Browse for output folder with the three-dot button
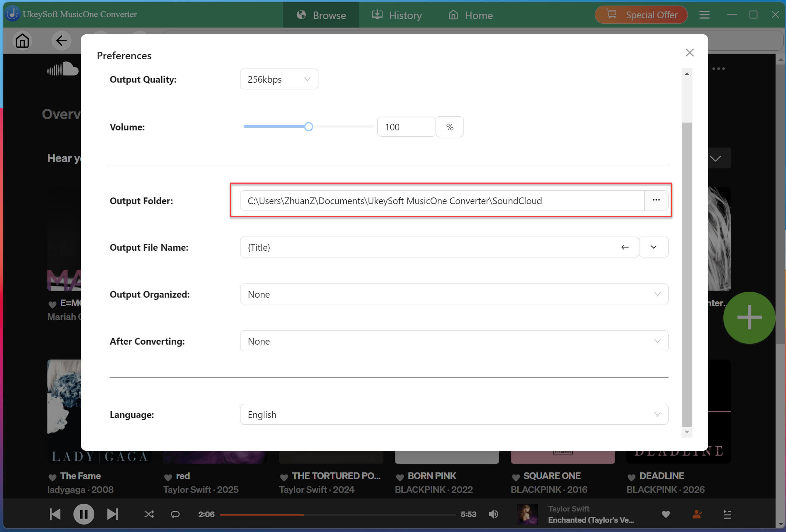This screenshot has height=532, width=786. [x=656, y=200]
